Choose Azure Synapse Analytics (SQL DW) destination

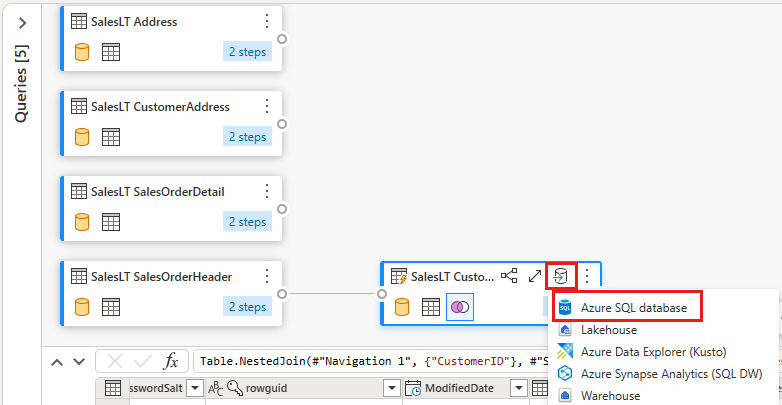(671, 374)
